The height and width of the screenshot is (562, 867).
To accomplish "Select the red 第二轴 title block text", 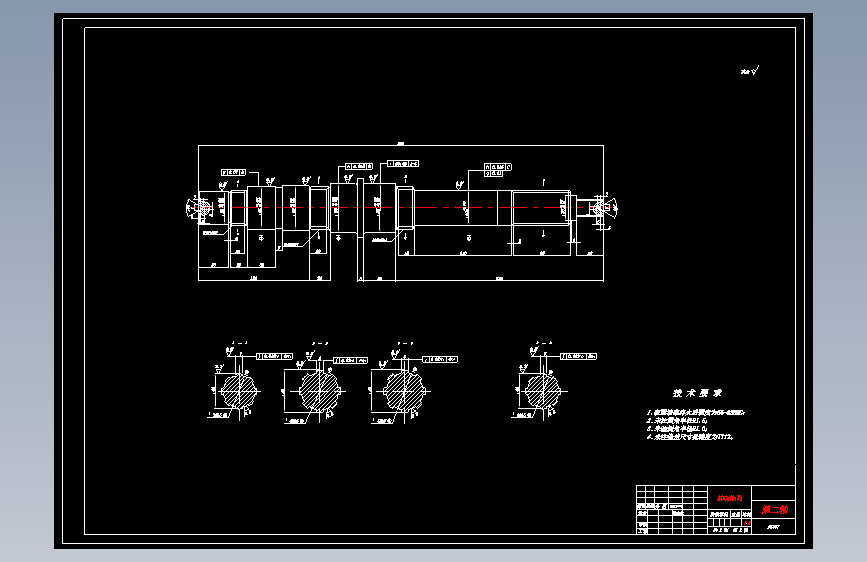I will (x=774, y=509).
